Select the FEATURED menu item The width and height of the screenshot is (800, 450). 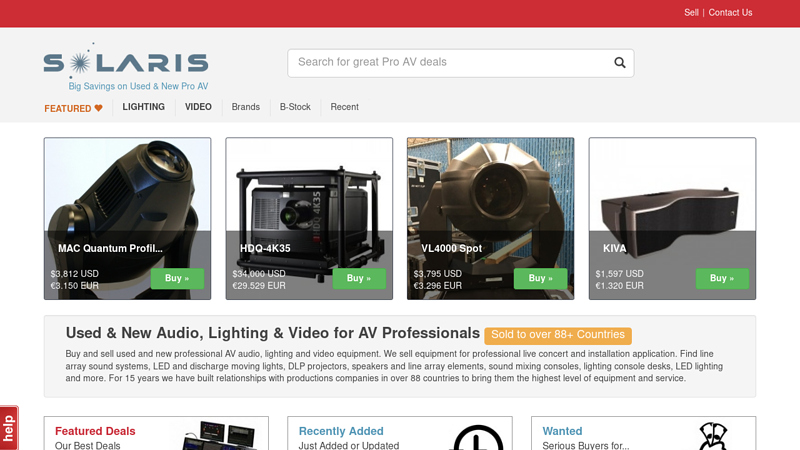(73, 108)
